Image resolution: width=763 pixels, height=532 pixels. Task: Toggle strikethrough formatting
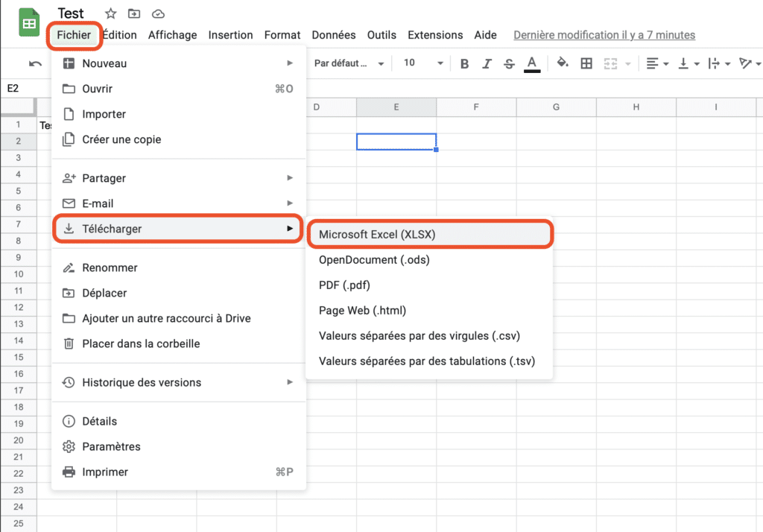click(x=509, y=63)
